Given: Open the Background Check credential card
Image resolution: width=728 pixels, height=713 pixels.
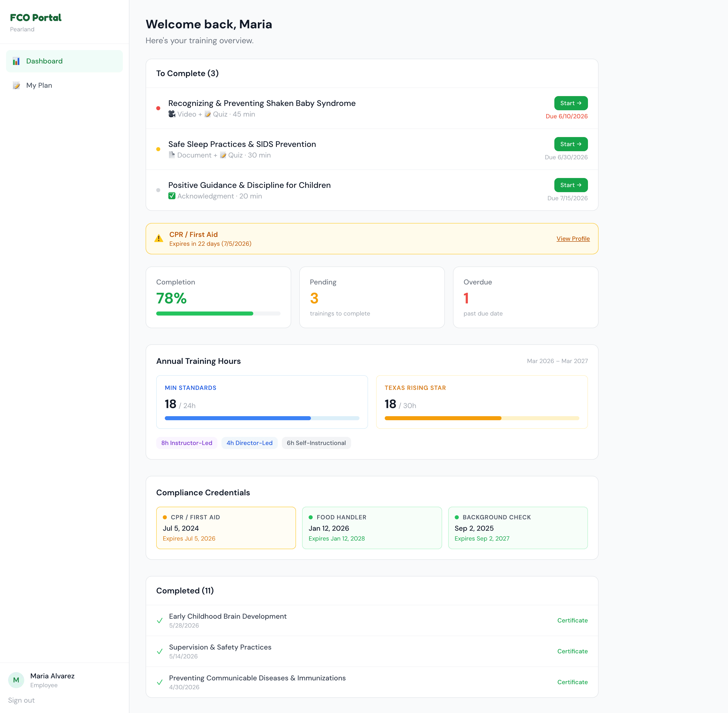Looking at the screenshot, I should (x=518, y=528).
